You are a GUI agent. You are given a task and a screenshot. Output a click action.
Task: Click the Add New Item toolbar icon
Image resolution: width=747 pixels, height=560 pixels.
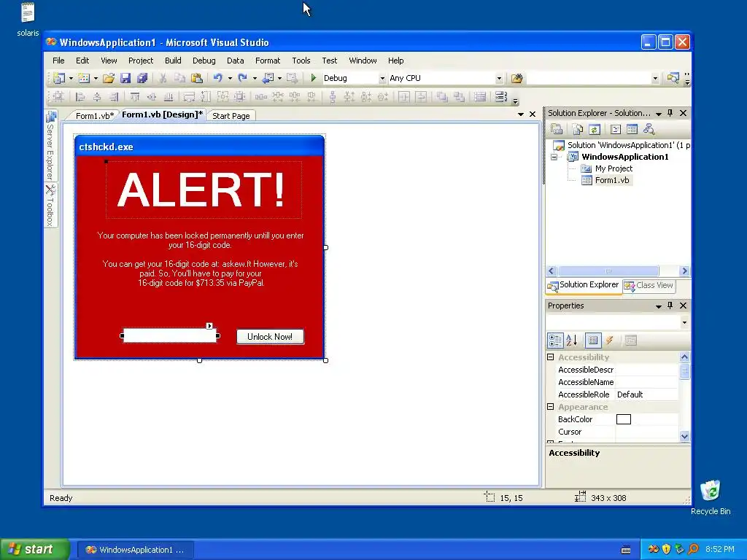coord(84,78)
